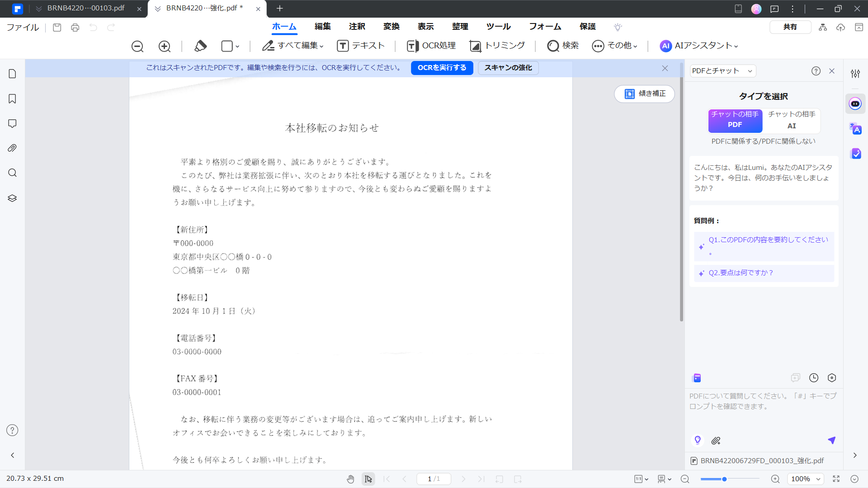868x488 pixels.
Task: Select チャットの相手 PDF option
Action: 735,120
